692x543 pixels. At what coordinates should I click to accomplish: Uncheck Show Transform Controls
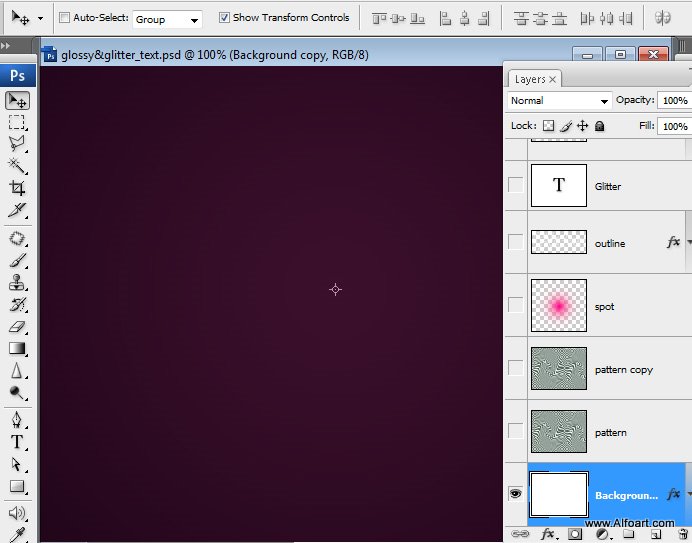(x=224, y=18)
